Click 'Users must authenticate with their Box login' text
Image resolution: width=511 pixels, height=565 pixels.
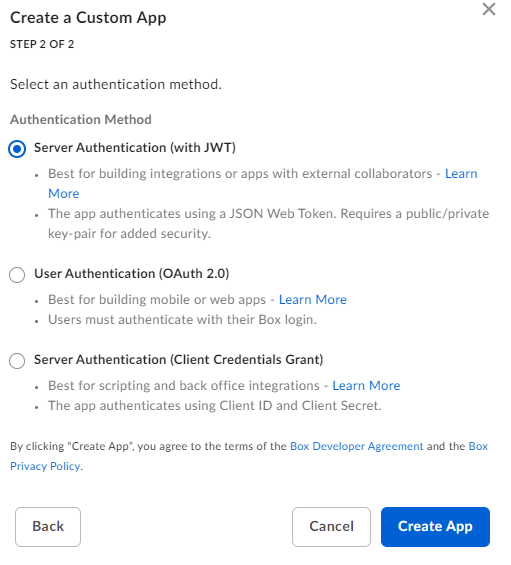tap(182, 320)
